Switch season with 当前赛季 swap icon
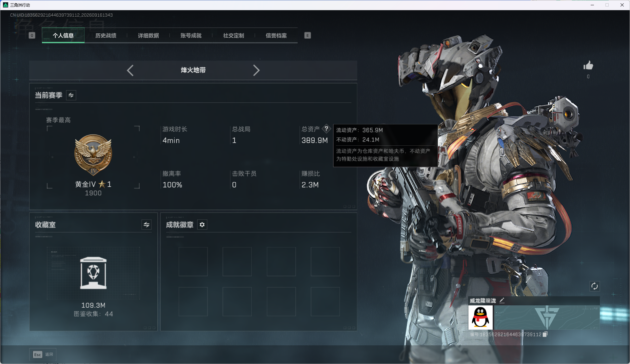Viewport: 630px width, 364px height. (71, 95)
